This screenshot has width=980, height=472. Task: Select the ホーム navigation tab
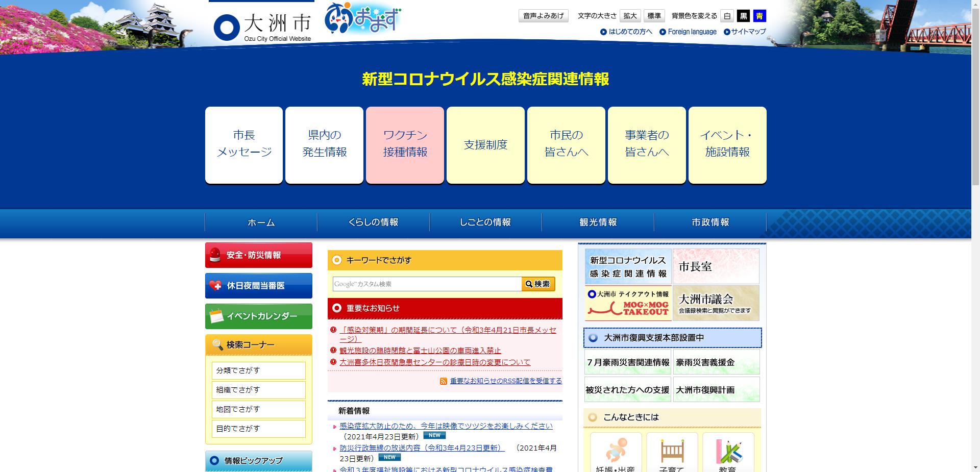[x=260, y=223]
